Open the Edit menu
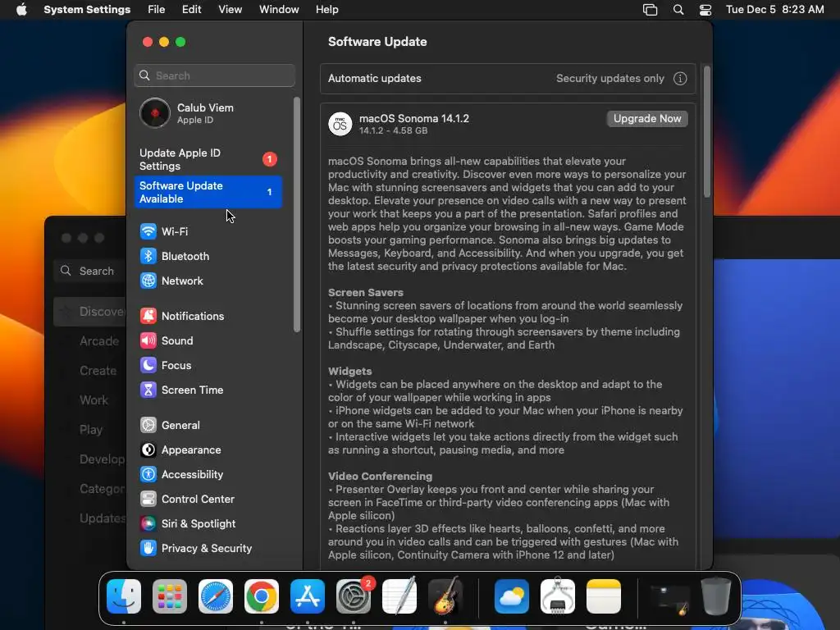The image size is (840, 630). point(191,10)
